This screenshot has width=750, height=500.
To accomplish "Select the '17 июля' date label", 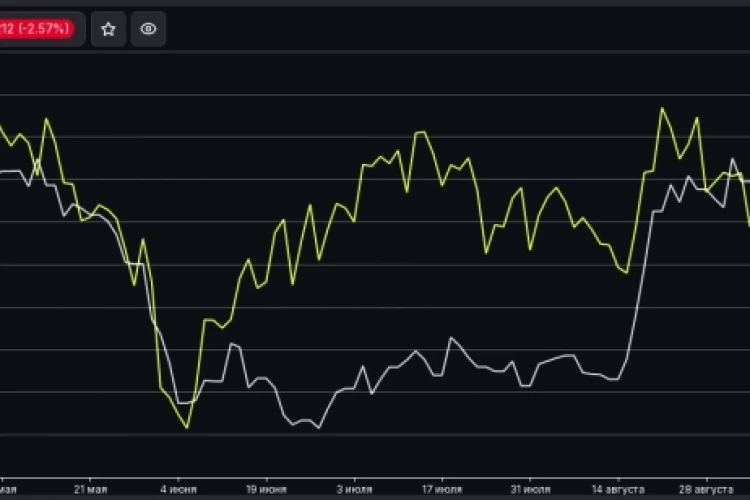I will (x=442, y=489).
